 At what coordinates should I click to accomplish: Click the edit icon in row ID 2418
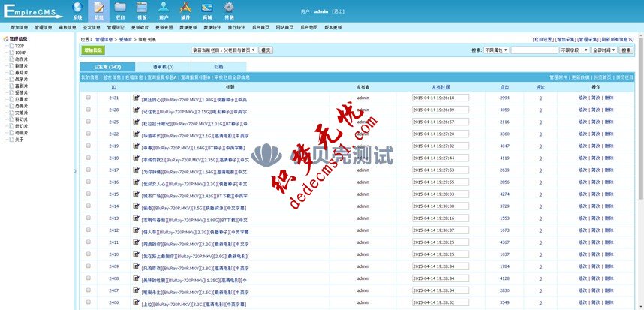coord(137,158)
